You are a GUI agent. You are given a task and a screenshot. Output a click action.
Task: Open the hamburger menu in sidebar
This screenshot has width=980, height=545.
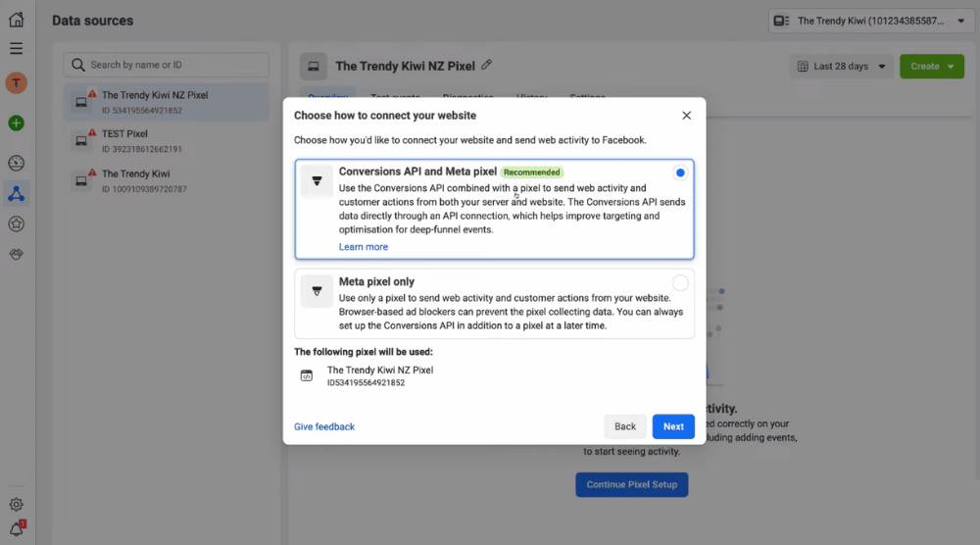17,49
